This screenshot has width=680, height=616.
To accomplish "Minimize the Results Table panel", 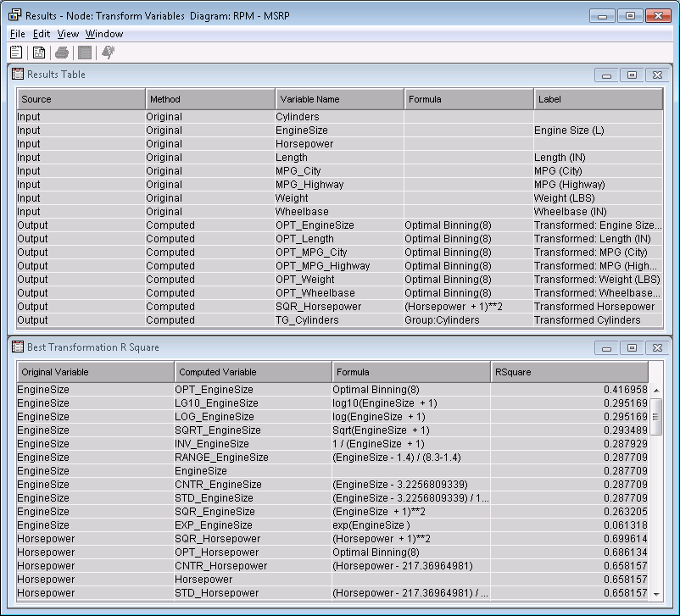I will [x=606, y=75].
